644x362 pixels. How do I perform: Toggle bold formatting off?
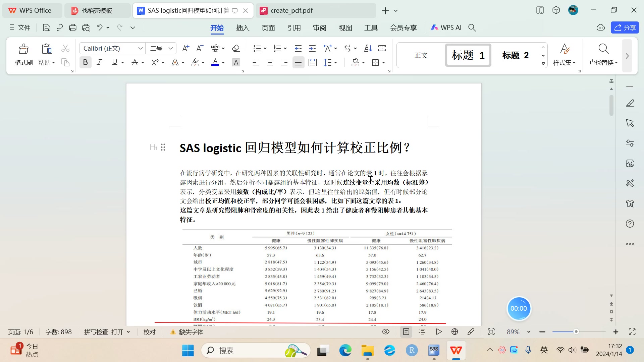click(85, 62)
